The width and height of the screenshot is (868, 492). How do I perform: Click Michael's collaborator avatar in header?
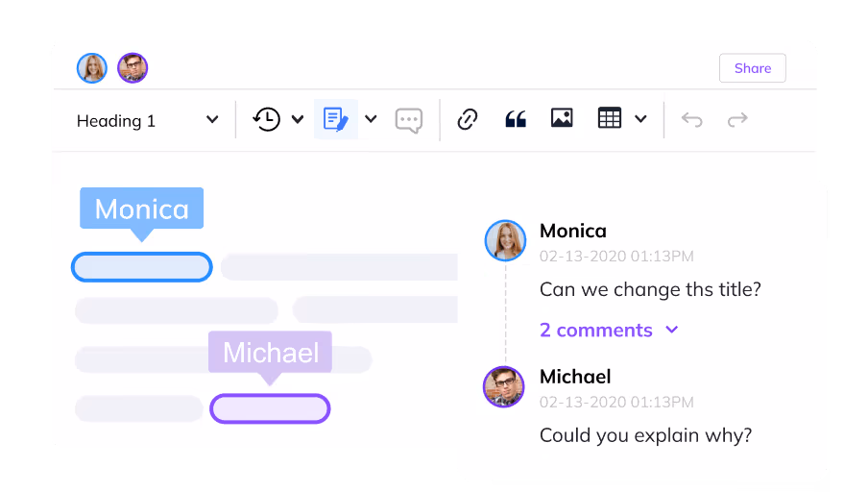click(x=133, y=68)
